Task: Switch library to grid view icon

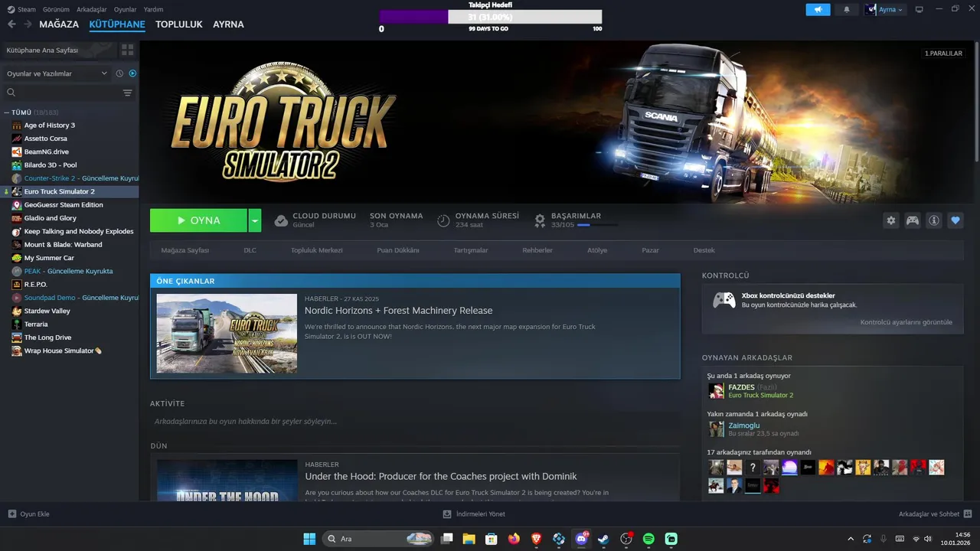Action: (127, 50)
